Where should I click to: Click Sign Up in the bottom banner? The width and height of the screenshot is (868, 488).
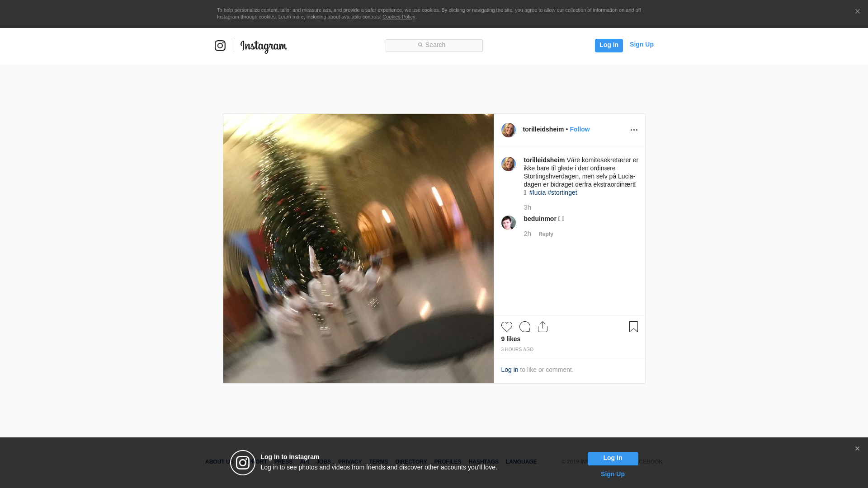[x=613, y=474]
